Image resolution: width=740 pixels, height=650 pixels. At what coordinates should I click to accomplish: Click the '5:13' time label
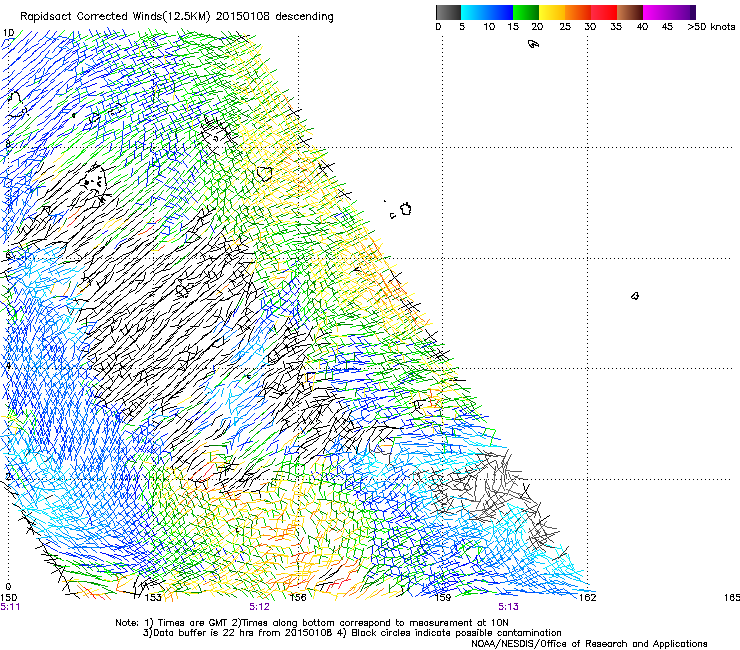pyautogui.click(x=508, y=607)
